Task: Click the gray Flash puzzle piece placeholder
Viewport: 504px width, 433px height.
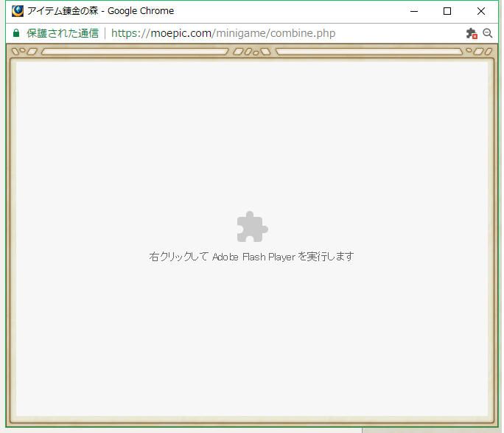Action: click(252, 226)
